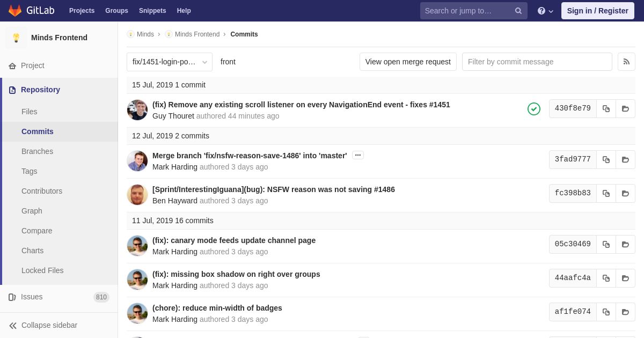Select Commits in repository sidebar
The height and width of the screenshot is (338, 644).
pyautogui.click(x=38, y=131)
